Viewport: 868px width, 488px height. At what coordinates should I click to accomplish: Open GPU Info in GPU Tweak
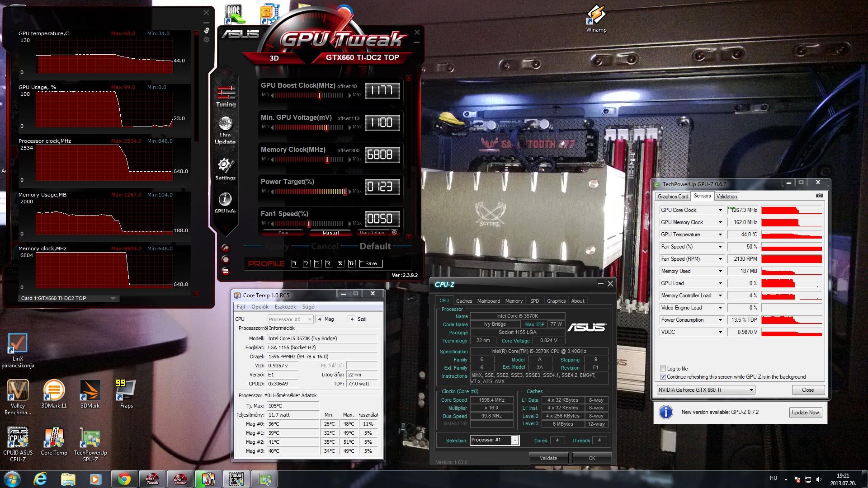tap(225, 202)
